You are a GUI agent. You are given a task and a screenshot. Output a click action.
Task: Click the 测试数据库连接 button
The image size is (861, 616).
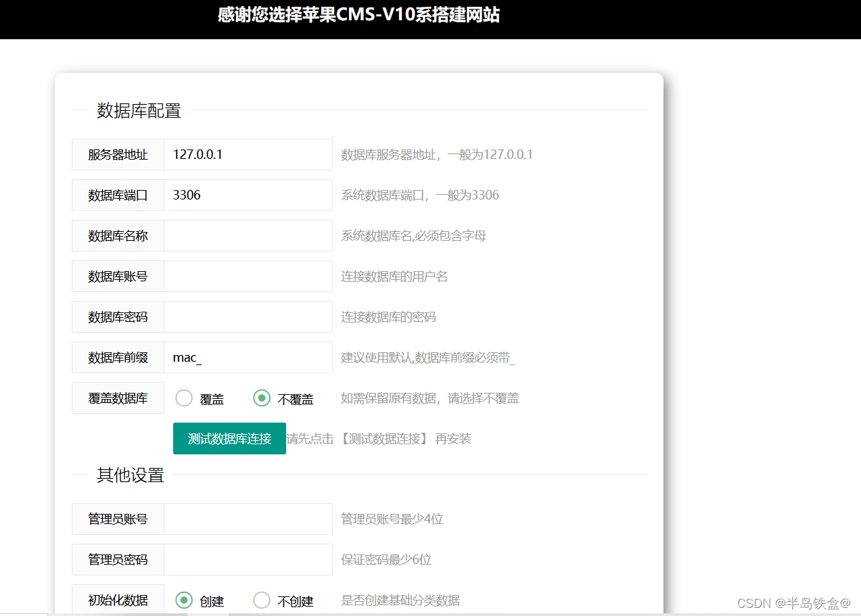point(229,438)
